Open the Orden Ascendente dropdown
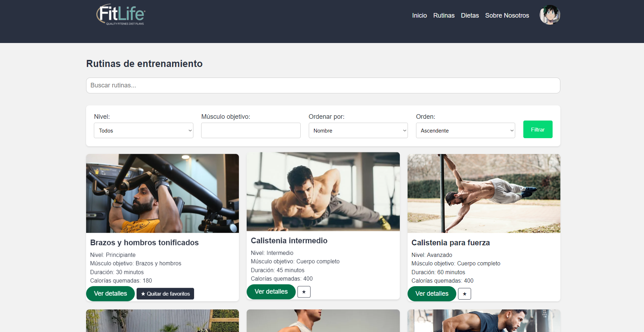The width and height of the screenshot is (644, 332). point(465,130)
